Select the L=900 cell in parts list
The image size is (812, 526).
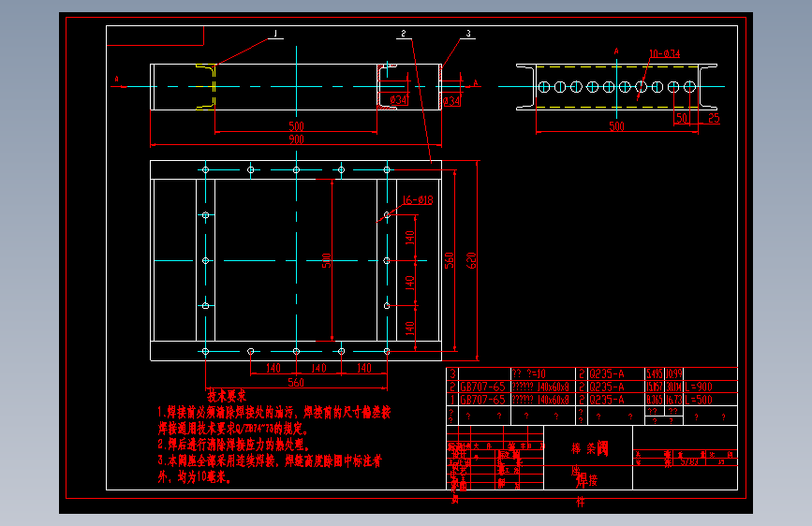tap(699, 387)
